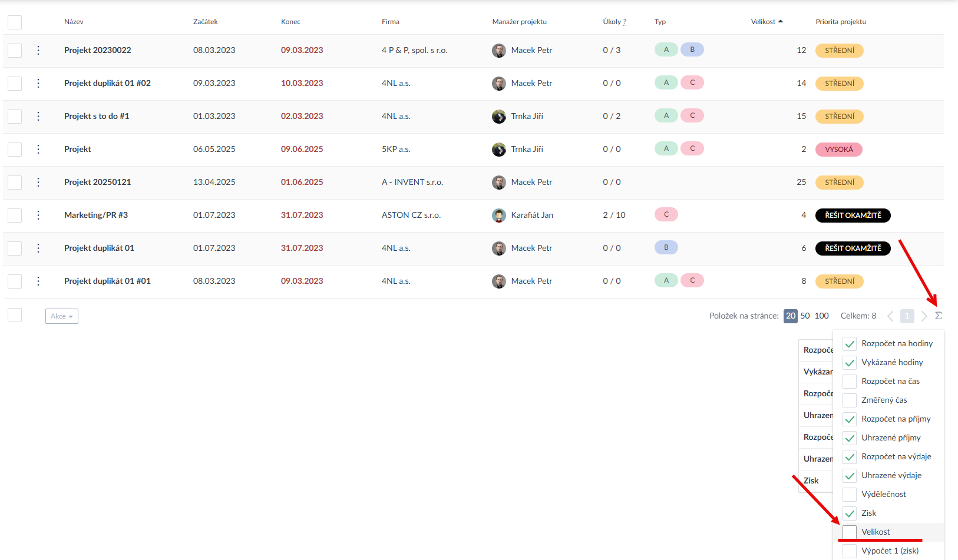Click Trnka Jiří avatar in Projekt row

498,150
